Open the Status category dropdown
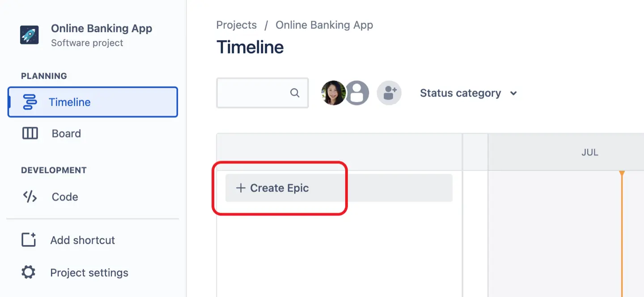 pos(468,93)
